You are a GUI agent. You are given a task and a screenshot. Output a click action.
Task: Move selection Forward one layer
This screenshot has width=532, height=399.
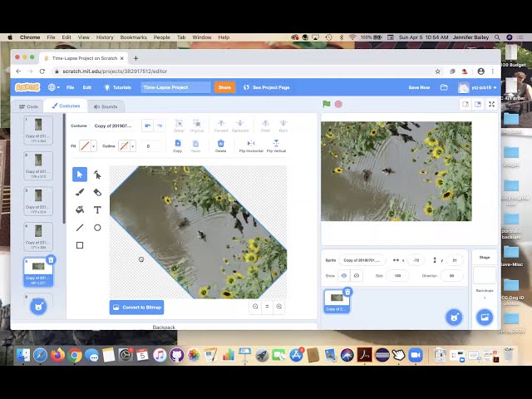click(x=221, y=126)
